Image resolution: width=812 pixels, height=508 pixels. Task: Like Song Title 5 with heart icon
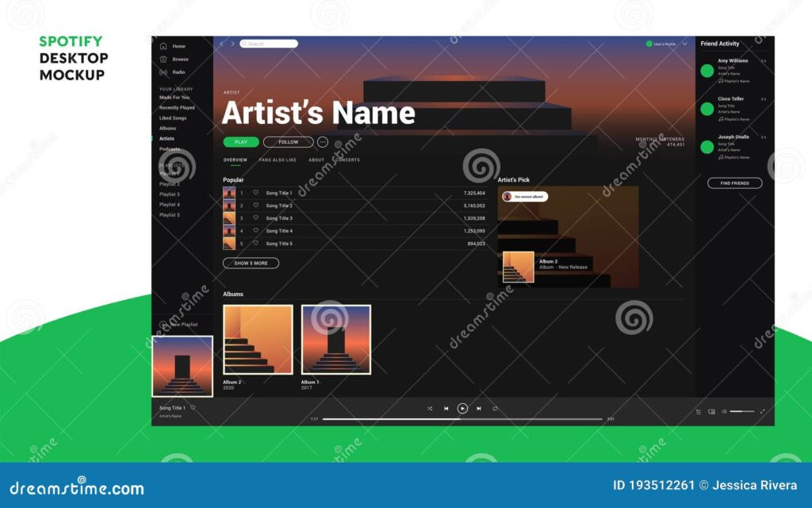256,243
